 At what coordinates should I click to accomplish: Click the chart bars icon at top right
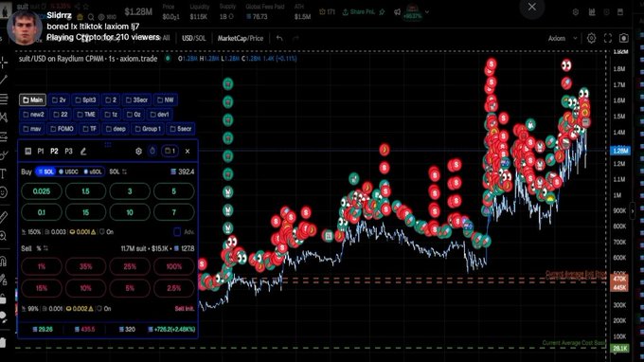click(x=592, y=12)
